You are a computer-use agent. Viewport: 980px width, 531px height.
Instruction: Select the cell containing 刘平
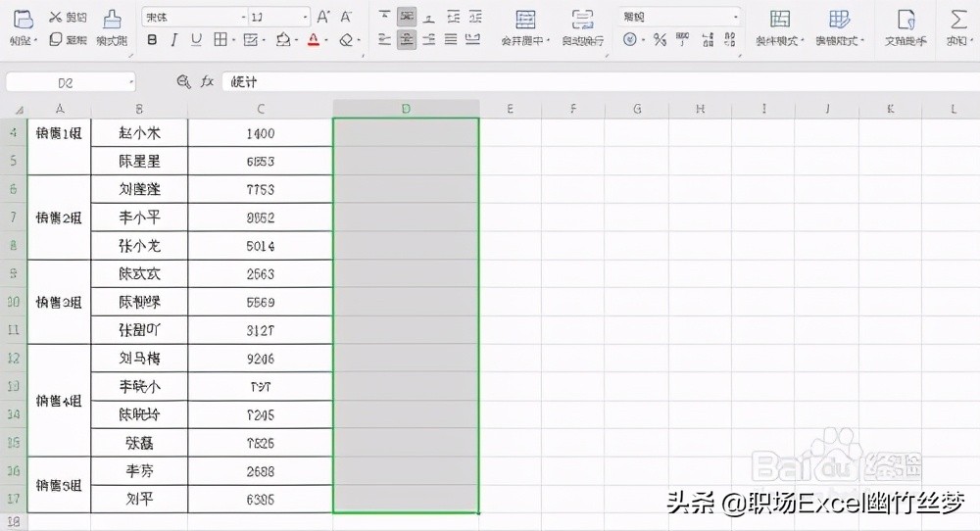click(139, 499)
